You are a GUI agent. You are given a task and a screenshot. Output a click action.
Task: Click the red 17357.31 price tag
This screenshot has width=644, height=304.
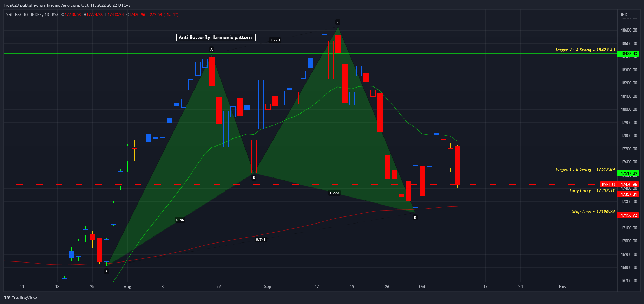(629, 194)
